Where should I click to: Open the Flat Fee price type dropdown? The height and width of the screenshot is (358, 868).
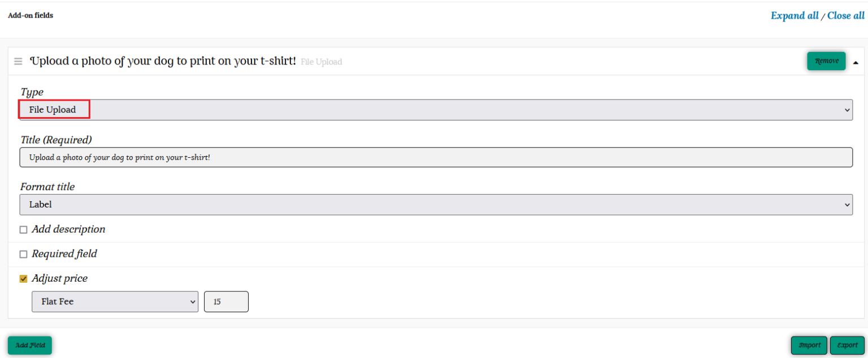click(115, 301)
